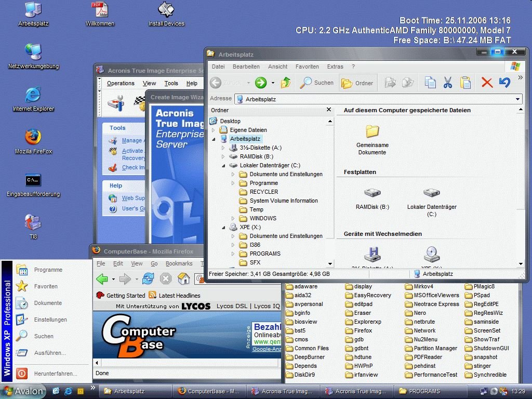This screenshot has height=399, width=532.
Task: Open the Willkommen PDF desktop icon
Action: click(100, 14)
